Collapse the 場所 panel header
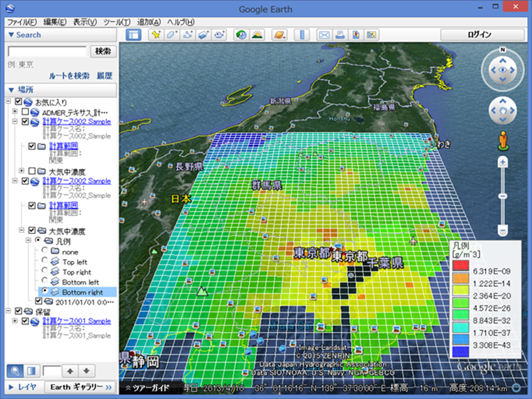This screenshot has width=532, height=399. (11, 90)
